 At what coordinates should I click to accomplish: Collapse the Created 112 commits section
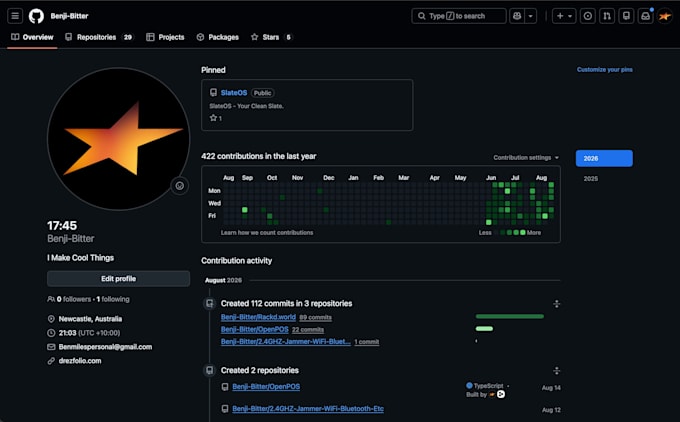[x=556, y=304]
